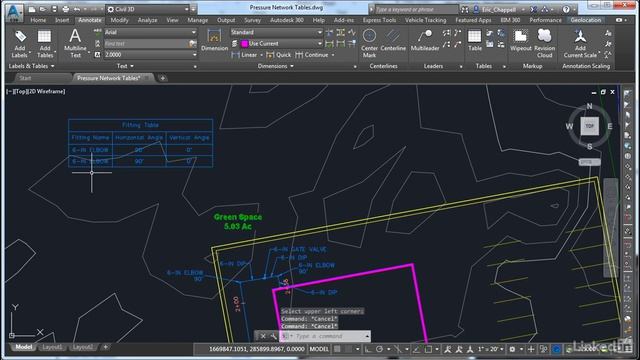Click the Open file icon in quick access
The height and width of the screenshot is (360, 640).
tap(42, 9)
